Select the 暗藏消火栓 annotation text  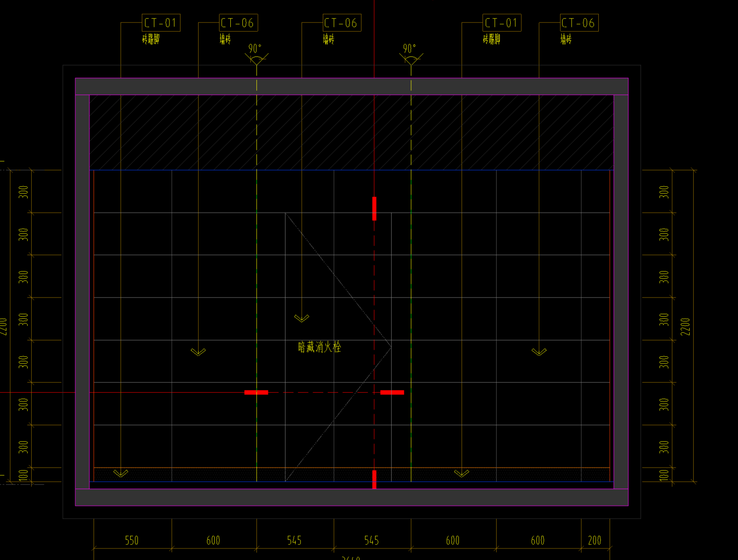pyautogui.click(x=319, y=347)
